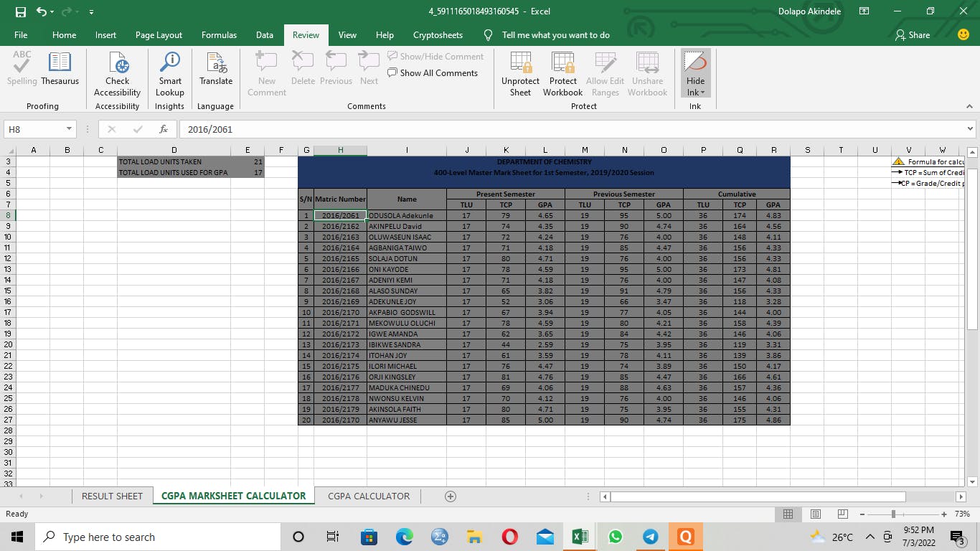980x551 pixels.
Task: Open the Page Layout tab
Action: pyautogui.click(x=159, y=34)
